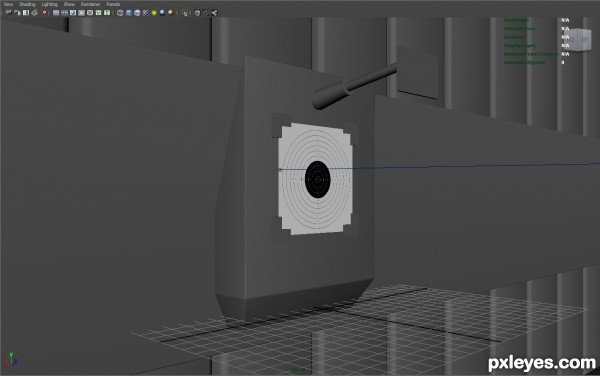This screenshot has width=600, height=376.
Task: Enable the Textured checker icon
Action: [x=145, y=13]
